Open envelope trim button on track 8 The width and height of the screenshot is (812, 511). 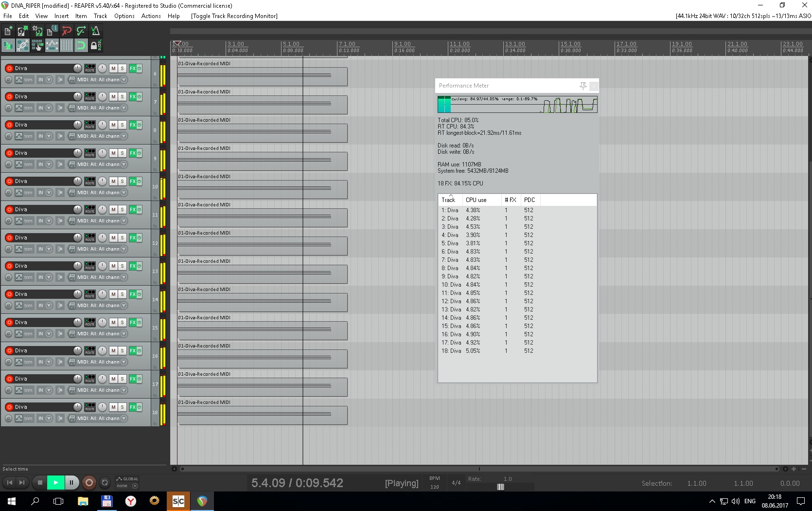click(24, 136)
